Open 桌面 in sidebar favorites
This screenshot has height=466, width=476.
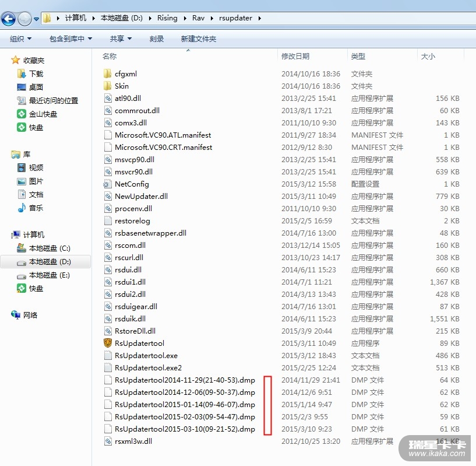click(x=30, y=87)
